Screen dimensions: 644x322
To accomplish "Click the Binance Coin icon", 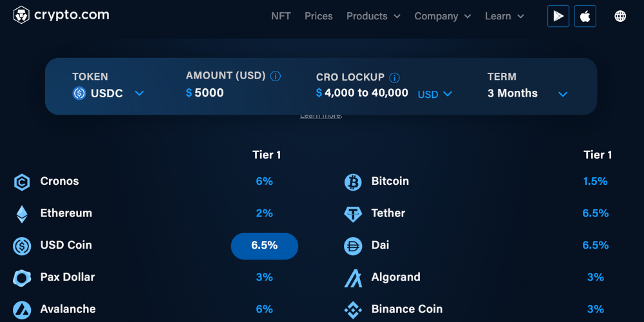I will click(x=353, y=310).
